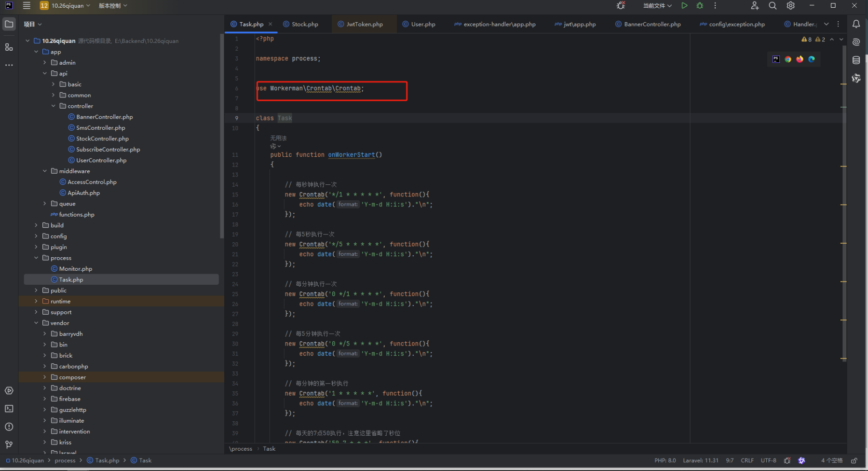Image resolution: width=868 pixels, height=471 pixels.
Task: Collapse the controller folder
Action: [x=54, y=106]
